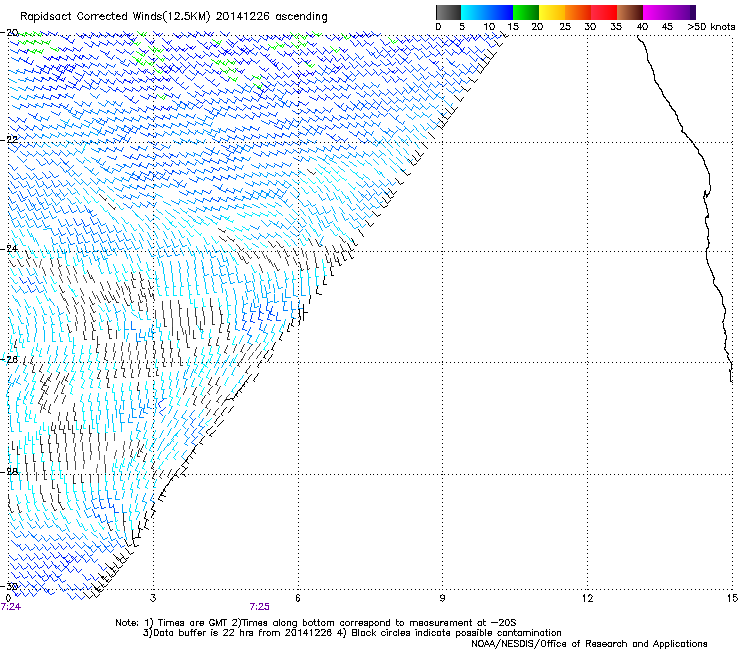Select the dark purple >50 knots band
Viewport: 740px width, 650px height.
pos(693,12)
